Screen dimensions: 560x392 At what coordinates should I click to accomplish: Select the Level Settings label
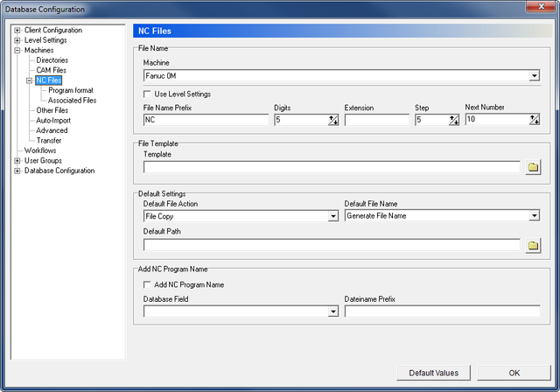45,40
